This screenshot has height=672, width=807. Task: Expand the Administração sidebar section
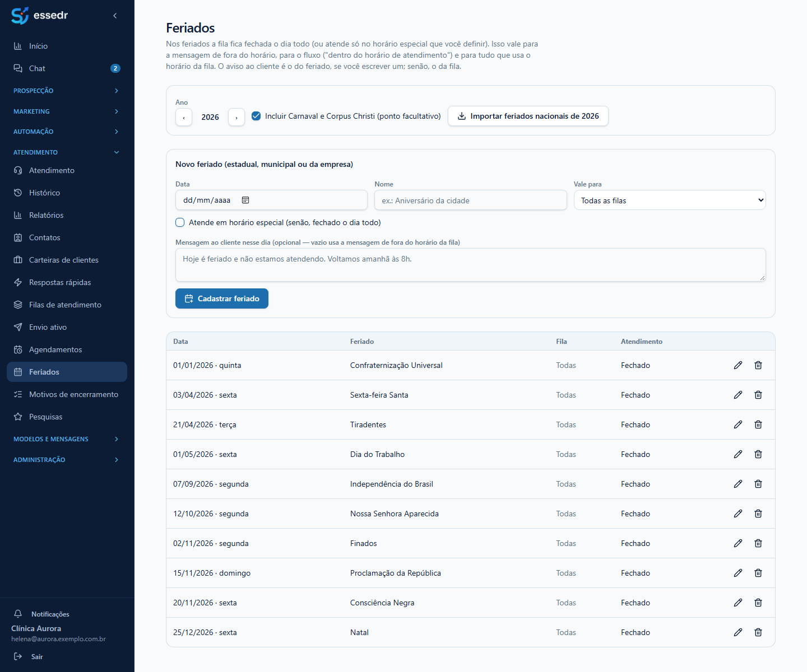pos(67,460)
